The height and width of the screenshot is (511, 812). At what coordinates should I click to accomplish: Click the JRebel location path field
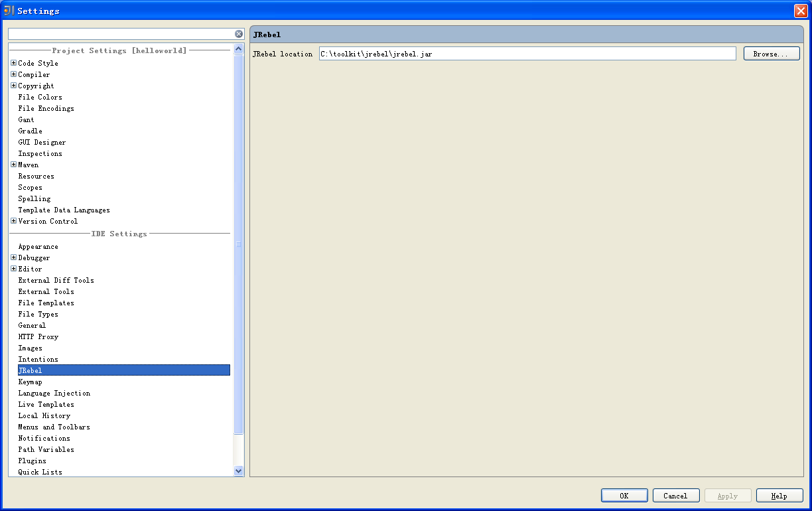click(x=527, y=54)
